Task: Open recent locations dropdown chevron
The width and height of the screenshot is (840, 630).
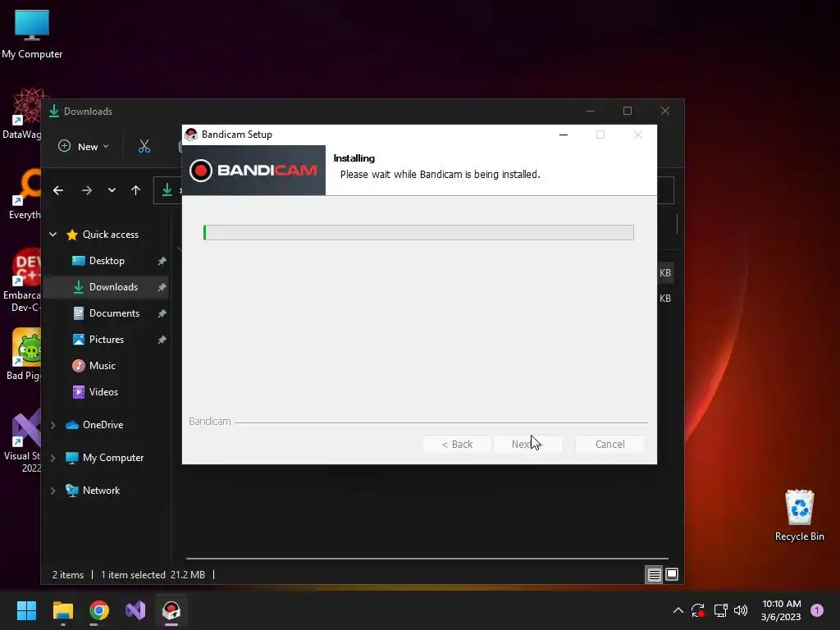Action: [112, 190]
